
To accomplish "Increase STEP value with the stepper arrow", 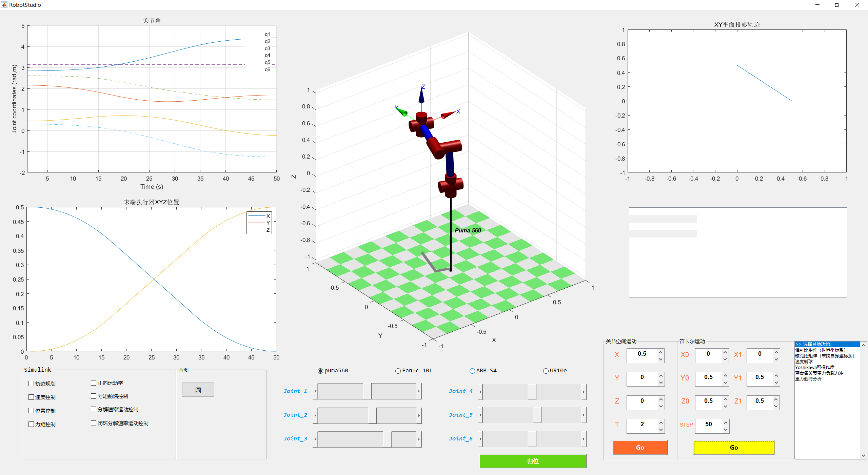I will click(x=725, y=424).
